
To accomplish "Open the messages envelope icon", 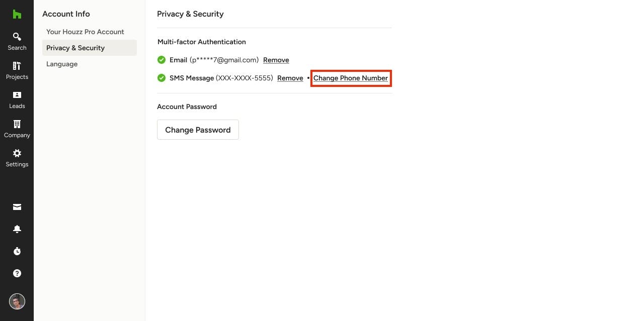I will pos(17,207).
